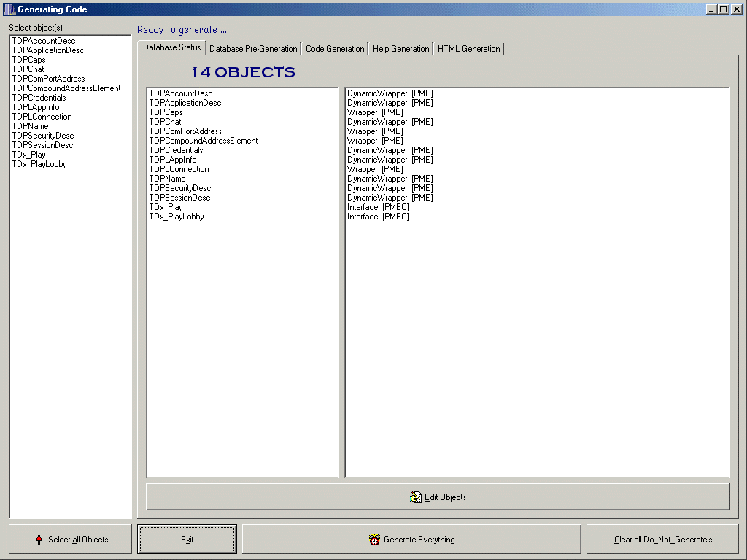
Task: Click the Edit Objects notepad icon
Action: tap(416, 497)
